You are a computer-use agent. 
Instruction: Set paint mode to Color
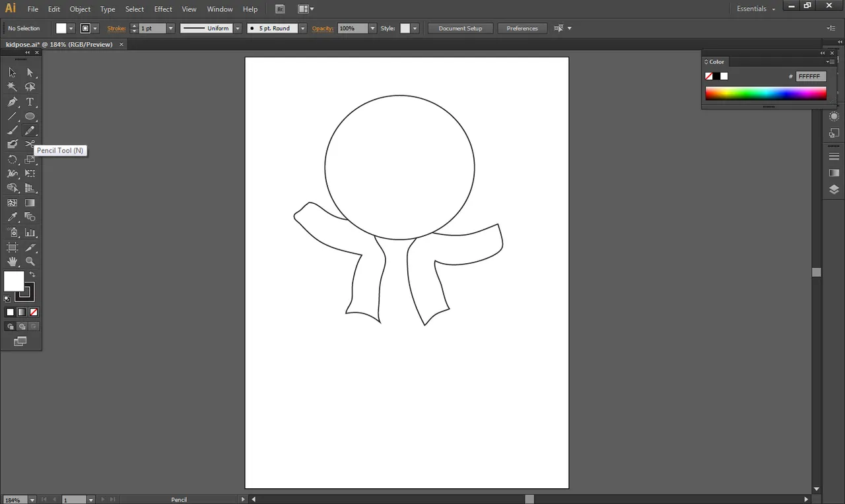coord(10,312)
